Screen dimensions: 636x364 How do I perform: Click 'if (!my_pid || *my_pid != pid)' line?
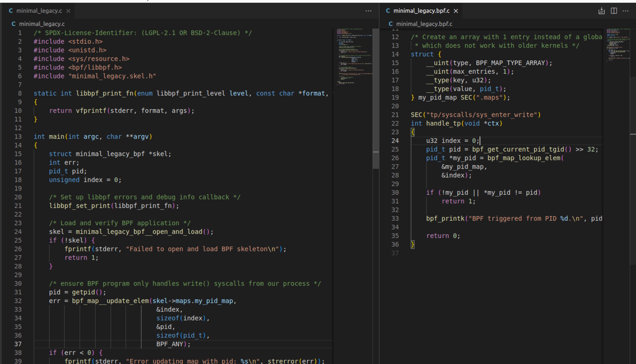pyautogui.click(x=483, y=192)
